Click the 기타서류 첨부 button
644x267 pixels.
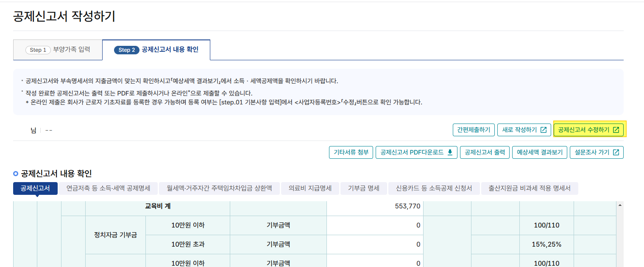(351, 152)
